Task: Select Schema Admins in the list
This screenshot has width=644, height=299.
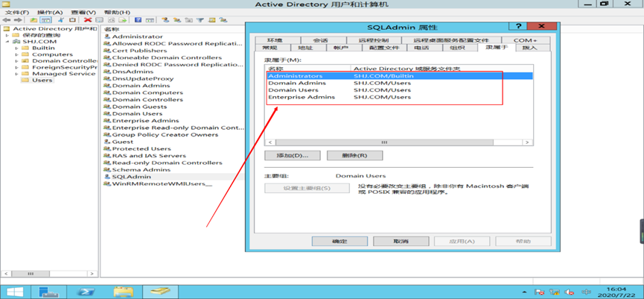Action: pyautogui.click(x=141, y=169)
